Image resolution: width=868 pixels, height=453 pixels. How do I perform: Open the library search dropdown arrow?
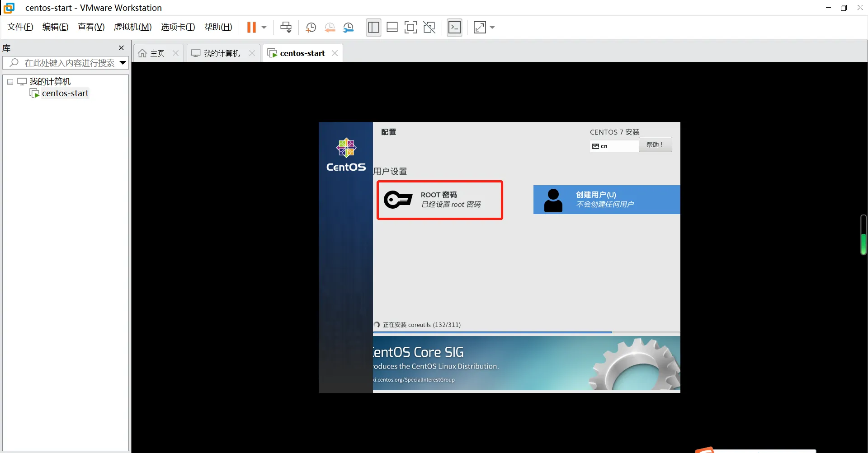[x=123, y=63]
